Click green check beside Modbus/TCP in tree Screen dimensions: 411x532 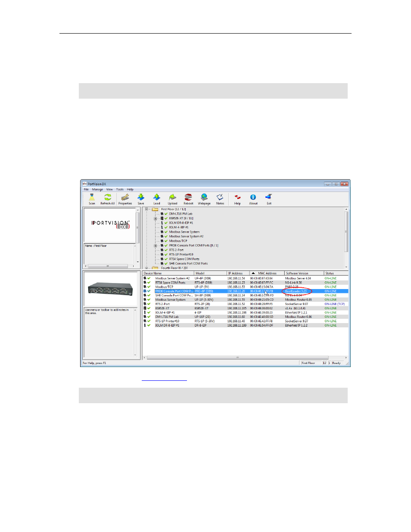point(166,241)
